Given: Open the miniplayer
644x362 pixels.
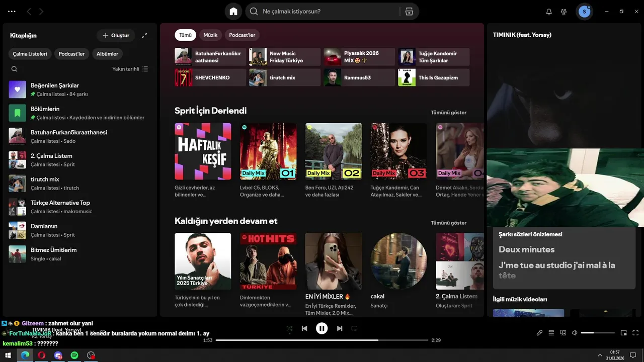Looking at the screenshot, I should [x=624, y=333].
